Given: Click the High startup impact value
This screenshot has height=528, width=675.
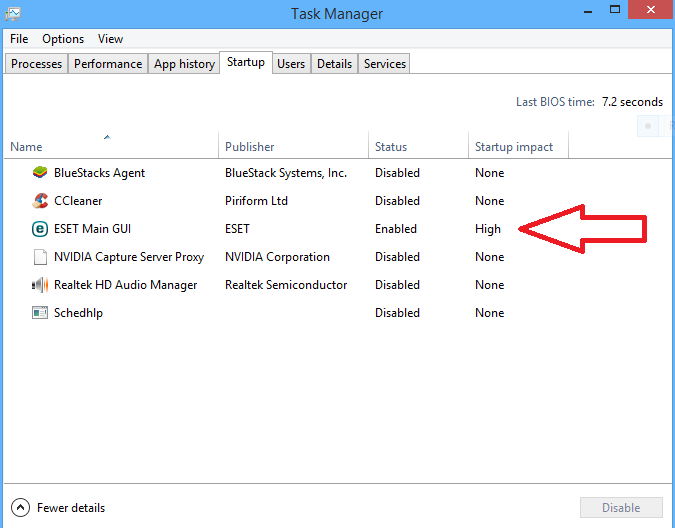Looking at the screenshot, I should (x=488, y=229).
